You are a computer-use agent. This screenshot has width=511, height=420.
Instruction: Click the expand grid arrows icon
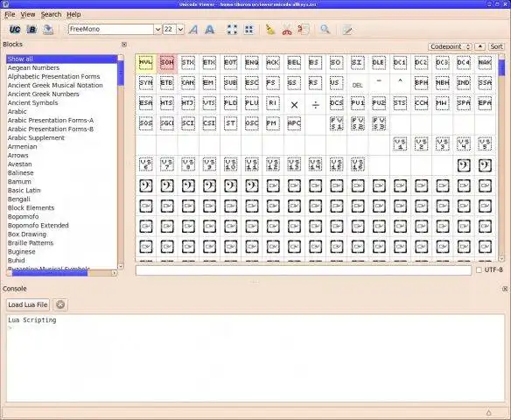tap(232, 30)
